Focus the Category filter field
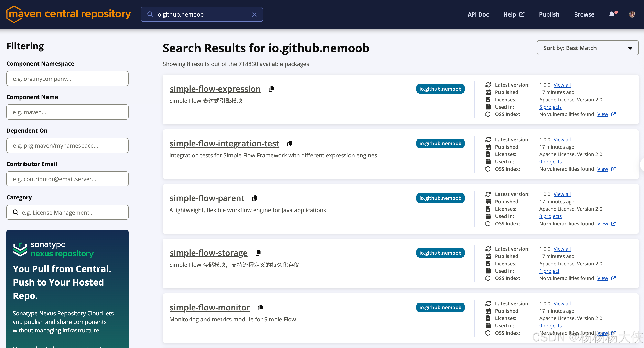The image size is (644, 348). point(67,212)
